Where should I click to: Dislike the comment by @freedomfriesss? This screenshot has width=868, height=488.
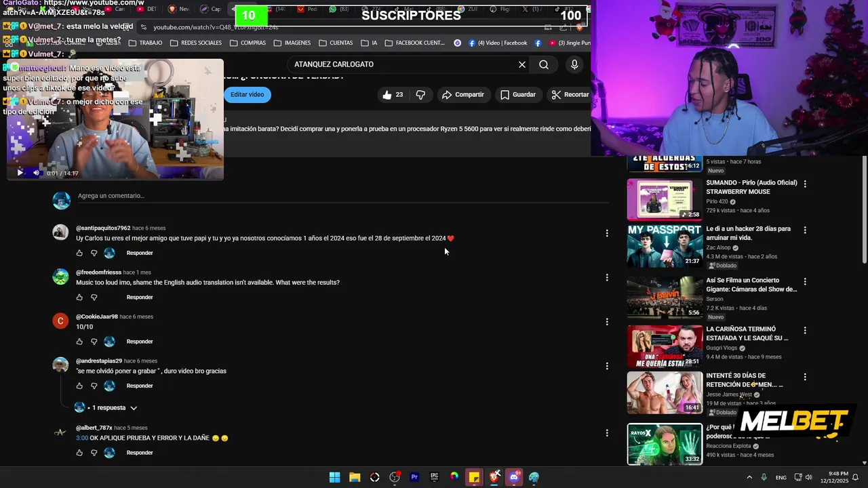point(94,297)
